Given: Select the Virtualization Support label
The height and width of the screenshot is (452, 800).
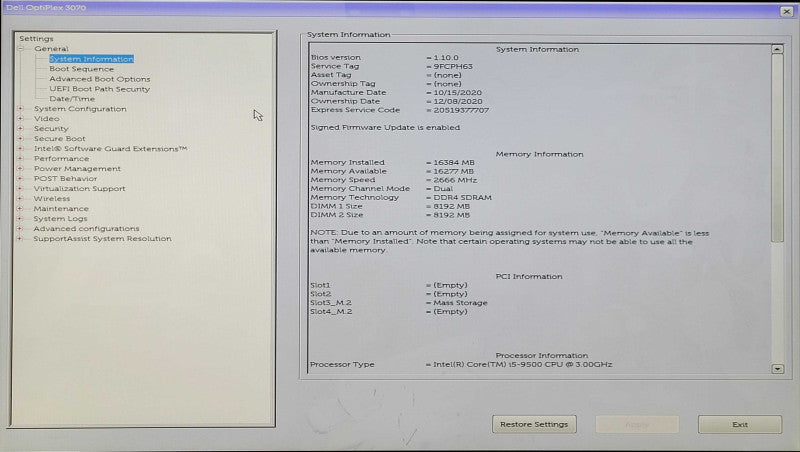Looking at the screenshot, I should (79, 189).
